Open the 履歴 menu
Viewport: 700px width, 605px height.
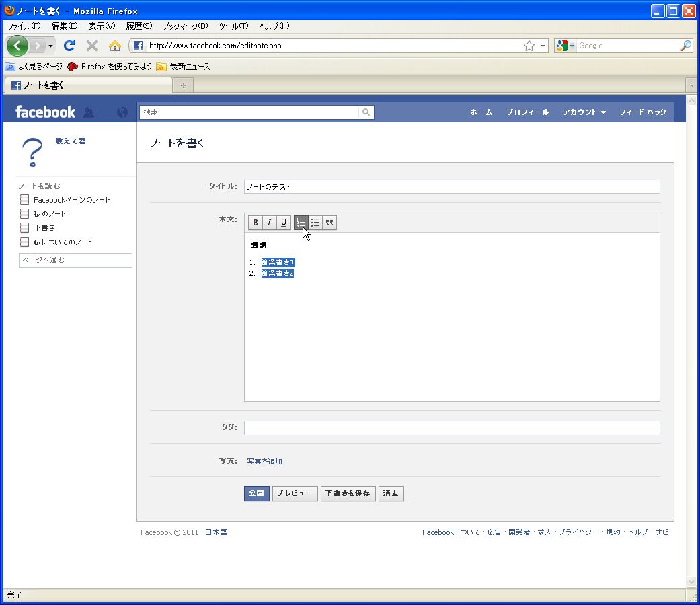pos(139,26)
